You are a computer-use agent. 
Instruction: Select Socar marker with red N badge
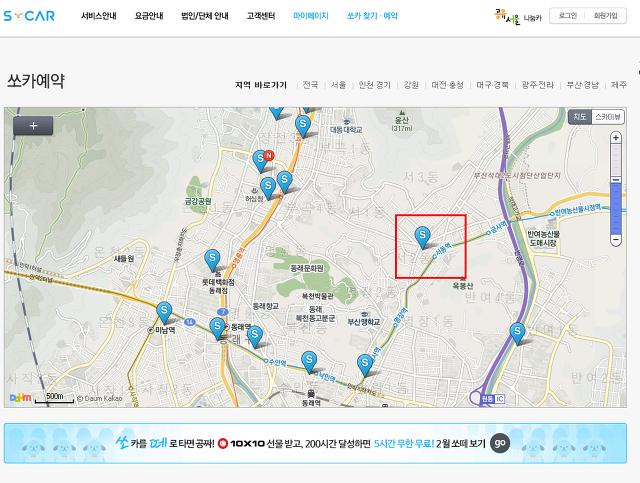coord(261,161)
